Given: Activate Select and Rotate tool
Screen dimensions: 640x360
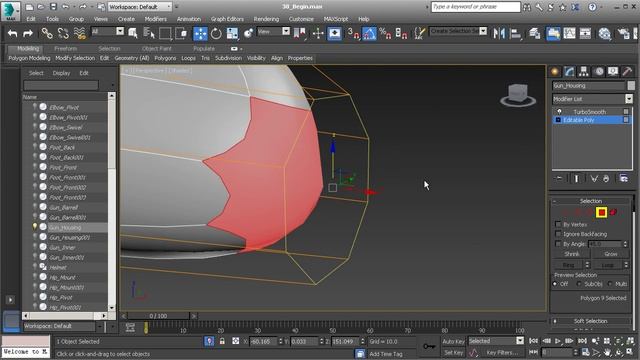Looking at the screenshot, I should pyautogui.click(x=216, y=33).
